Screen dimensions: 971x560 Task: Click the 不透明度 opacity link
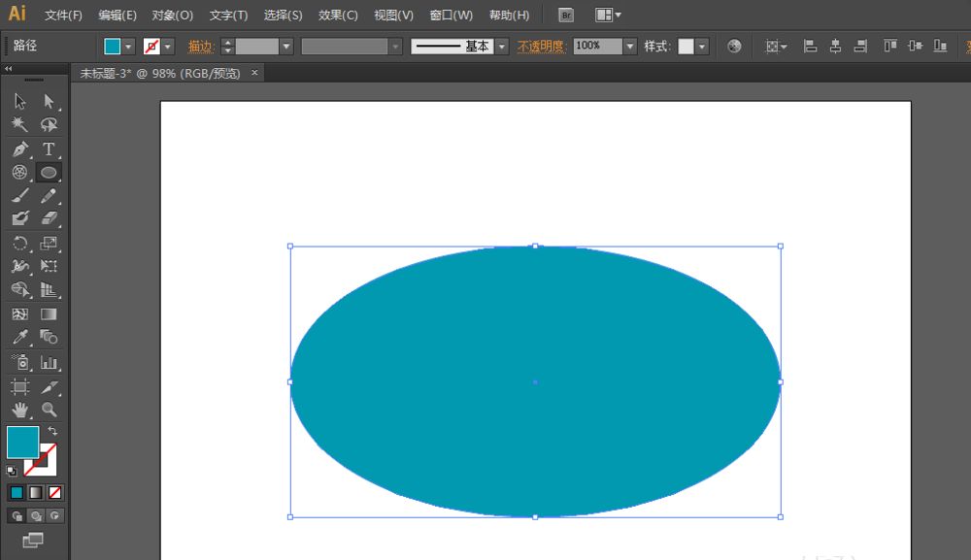coord(541,47)
